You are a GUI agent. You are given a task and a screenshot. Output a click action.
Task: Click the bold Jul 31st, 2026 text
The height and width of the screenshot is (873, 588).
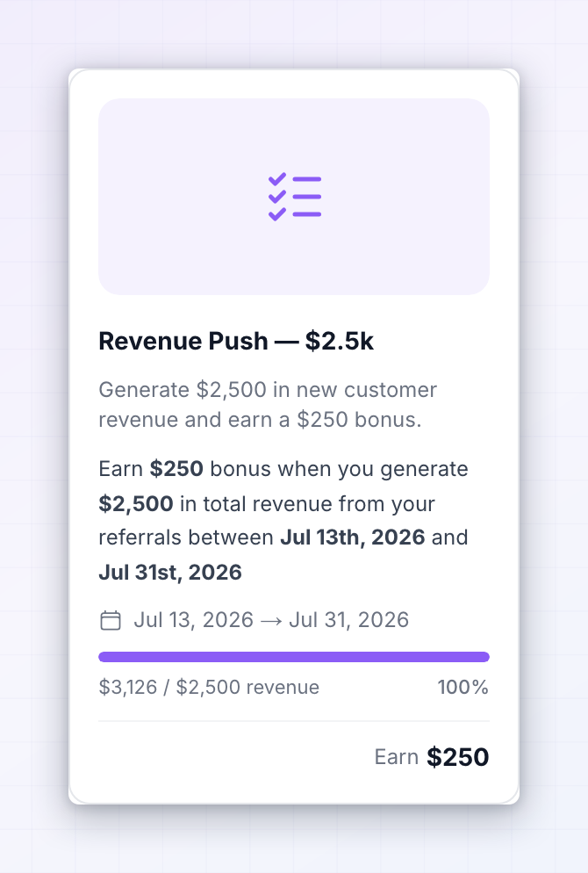(x=170, y=573)
